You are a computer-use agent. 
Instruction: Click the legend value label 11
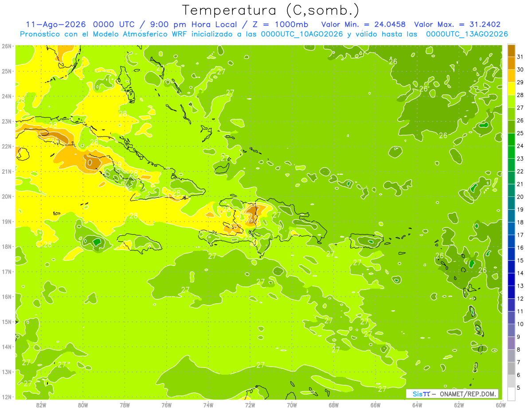click(x=520, y=311)
